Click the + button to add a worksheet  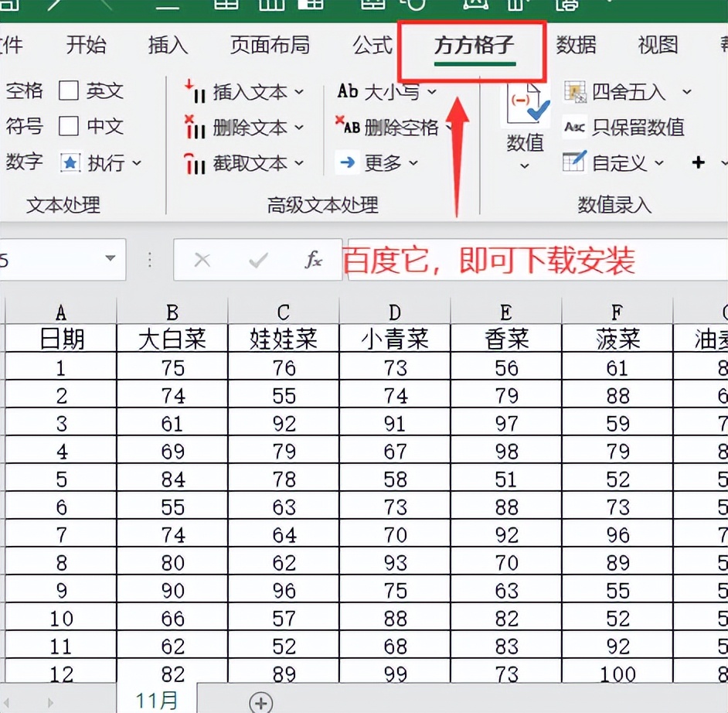(261, 702)
